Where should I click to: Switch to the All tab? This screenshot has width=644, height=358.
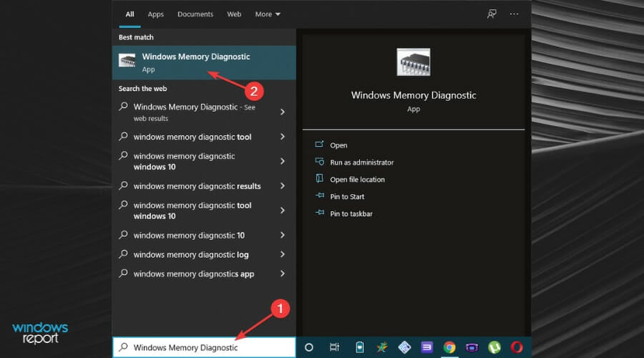130,14
